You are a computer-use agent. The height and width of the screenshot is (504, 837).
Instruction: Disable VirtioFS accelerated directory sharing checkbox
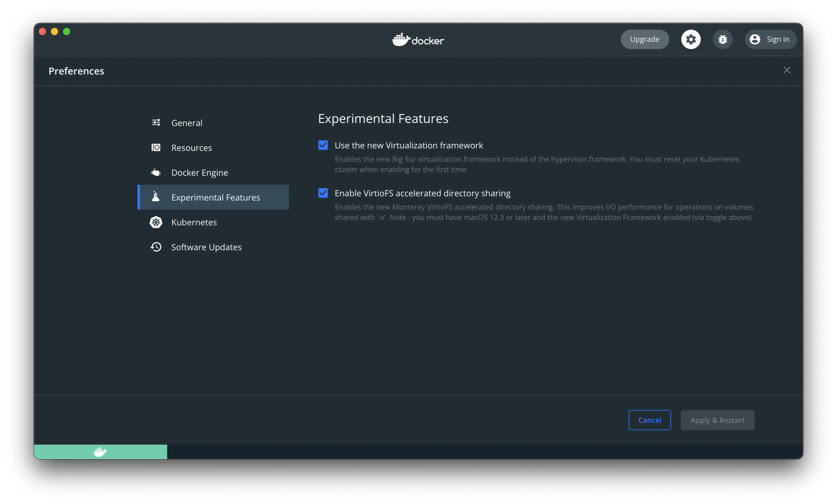click(x=323, y=193)
